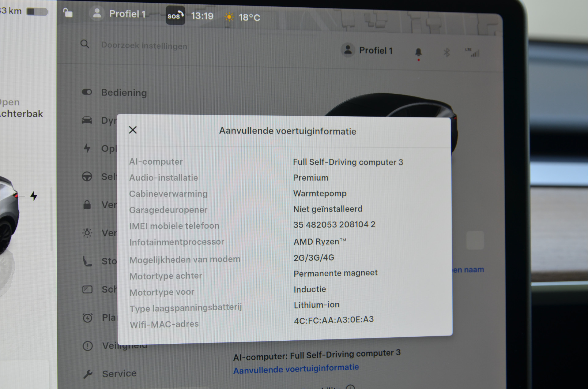Click the SOS emergency icon
This screenshot has width=588, height=389.
tap(175, 15)
